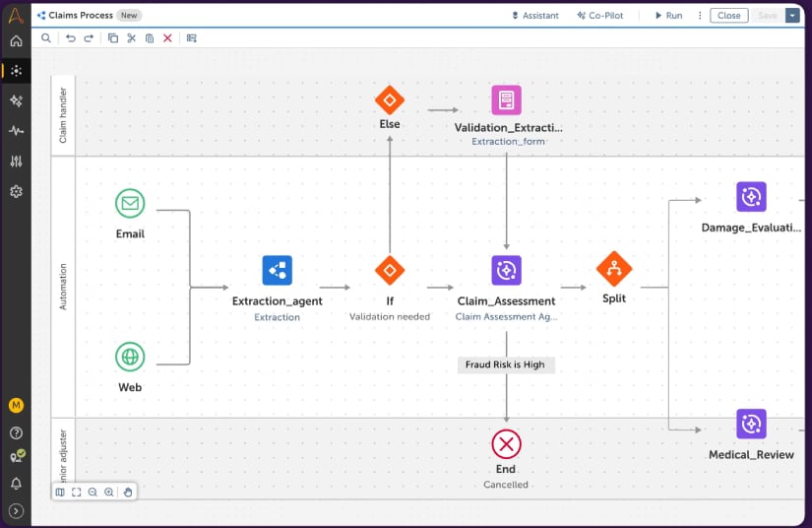
Task: Click the Claim_Assessment agent node
Action: tap(506, 270)
